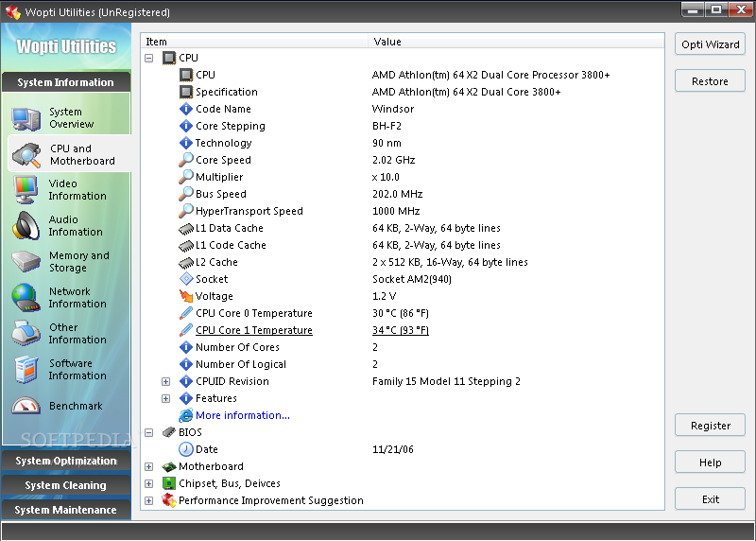Click the Motherboard board icon

tap(169, 466)
